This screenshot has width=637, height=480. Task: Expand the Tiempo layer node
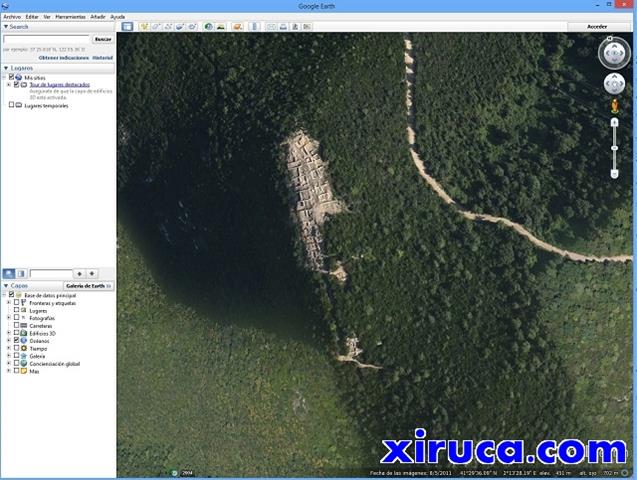click(x=9, y=348)
